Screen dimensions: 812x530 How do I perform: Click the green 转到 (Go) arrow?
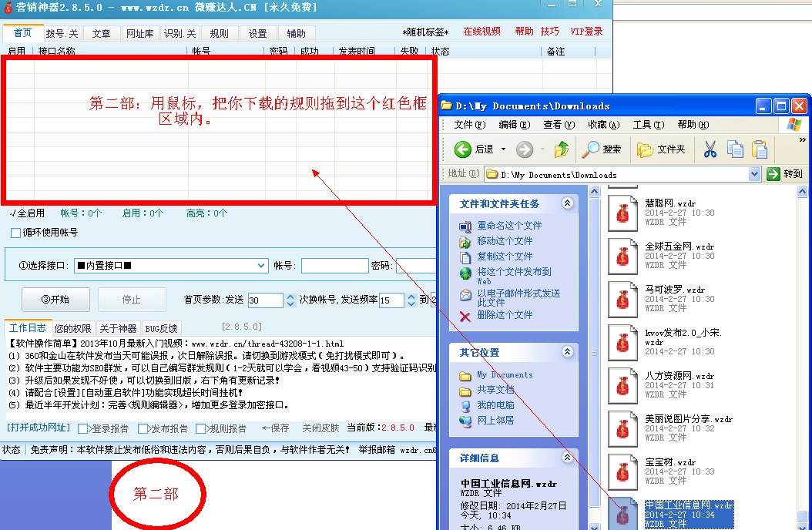pyautogui.click(x=773, y=173)
